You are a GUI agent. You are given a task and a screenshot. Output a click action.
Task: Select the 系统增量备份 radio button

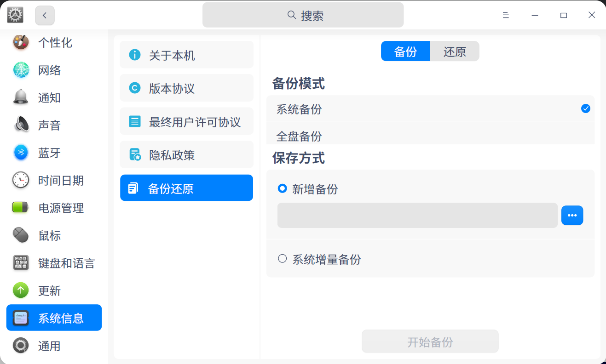point(283,259)
